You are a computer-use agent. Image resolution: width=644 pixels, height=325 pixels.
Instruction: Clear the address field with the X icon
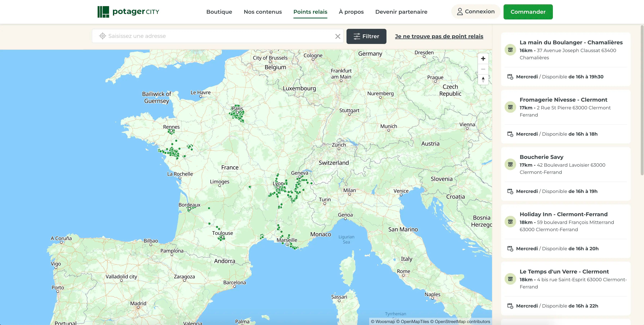[x=338, y=37]
